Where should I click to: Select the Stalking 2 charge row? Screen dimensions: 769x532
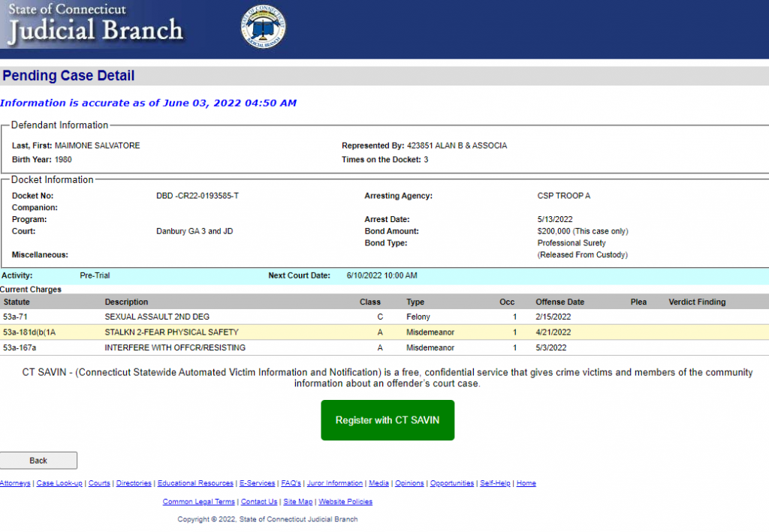coord(171,332)
